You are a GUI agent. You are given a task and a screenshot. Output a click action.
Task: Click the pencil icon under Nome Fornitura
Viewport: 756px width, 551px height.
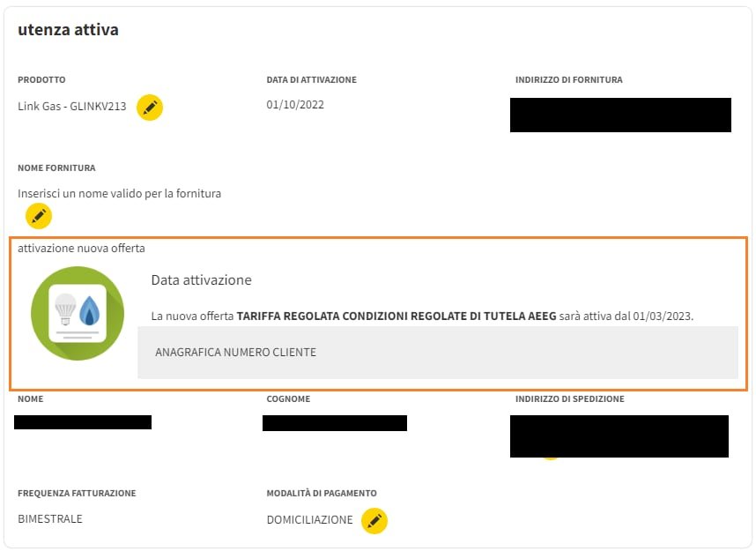click(x=38, y=215)
